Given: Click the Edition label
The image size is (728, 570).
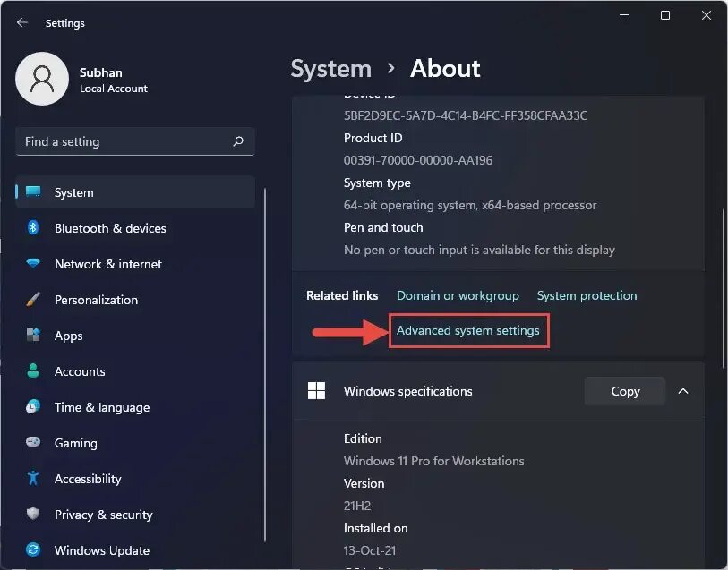Looking at the screenshot, I should pos(363,438).
